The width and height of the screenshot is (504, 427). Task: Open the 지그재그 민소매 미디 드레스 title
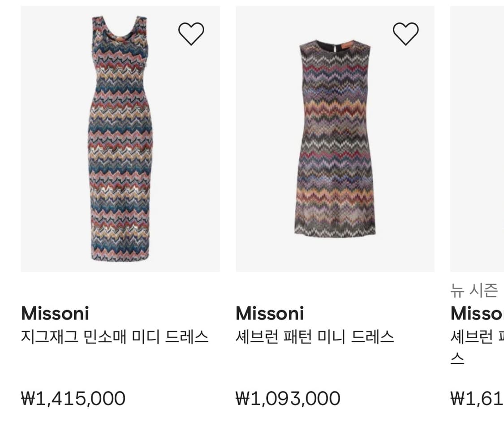[x=115, y=336]
